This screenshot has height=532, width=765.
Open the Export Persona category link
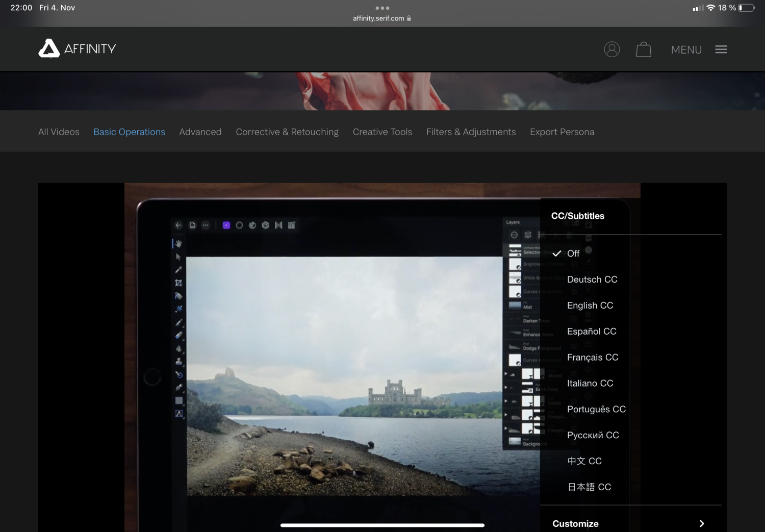(x=562, y=132)
